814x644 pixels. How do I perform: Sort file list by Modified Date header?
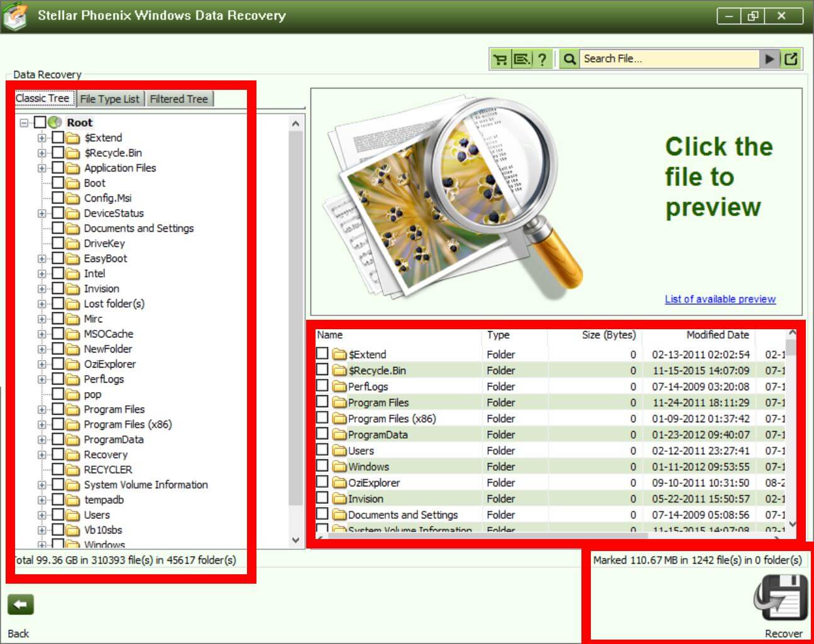(x=717, y=335)
